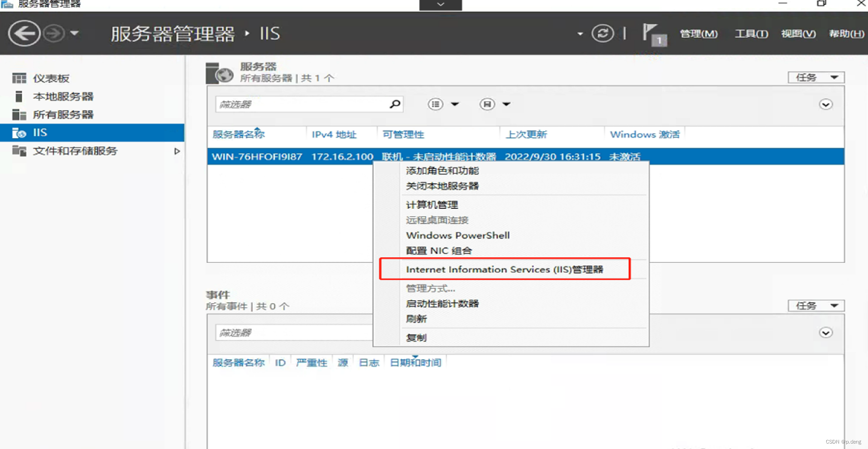Screen dimensions: 868x449
Task: Select the WIN-76HFOFI9I87 server row
Action: click(x=526, y=156)
